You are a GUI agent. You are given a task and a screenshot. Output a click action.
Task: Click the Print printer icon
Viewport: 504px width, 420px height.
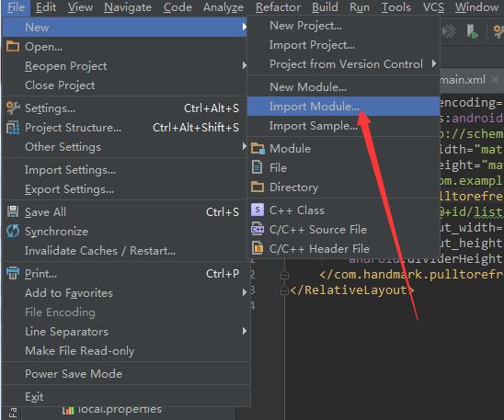coord(13,274)
